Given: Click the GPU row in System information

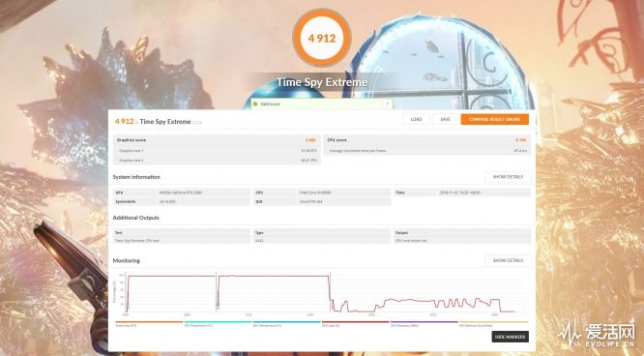Looking at the screenshot, I should [182, 193].
